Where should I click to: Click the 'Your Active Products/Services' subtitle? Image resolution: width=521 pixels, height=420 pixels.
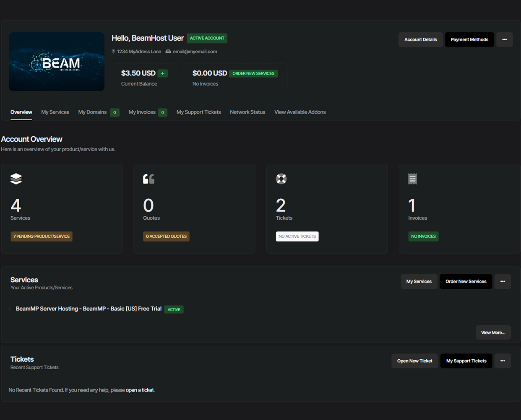click(x=42, y=288)
